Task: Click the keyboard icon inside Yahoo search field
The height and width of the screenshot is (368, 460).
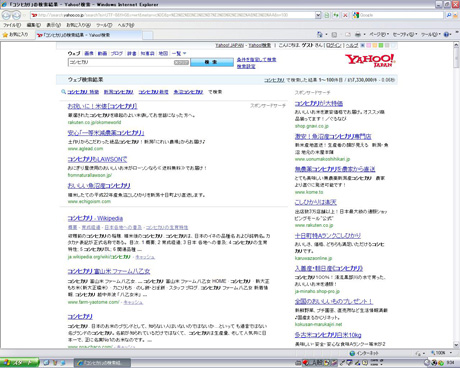Action: tap(181, 62)
